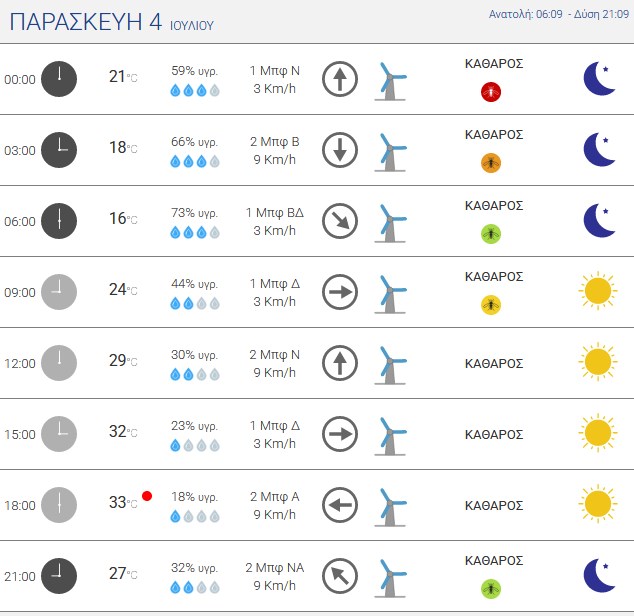
Task: Click the 29°C temperature at 12:00
Action: (123, 360)
